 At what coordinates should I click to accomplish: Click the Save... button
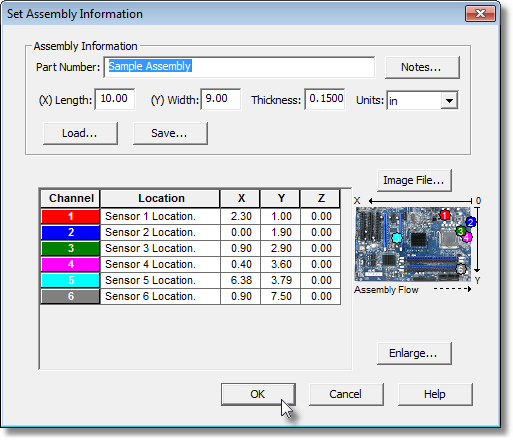coord(170,133)
